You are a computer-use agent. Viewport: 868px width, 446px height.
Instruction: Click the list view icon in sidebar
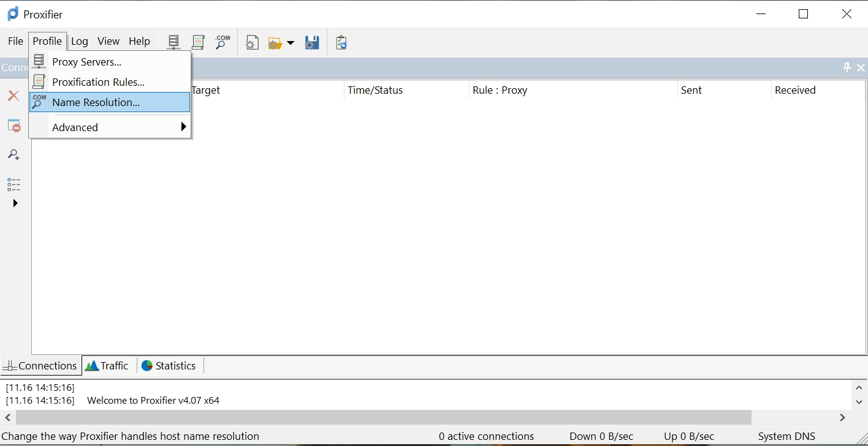(13, 184)
